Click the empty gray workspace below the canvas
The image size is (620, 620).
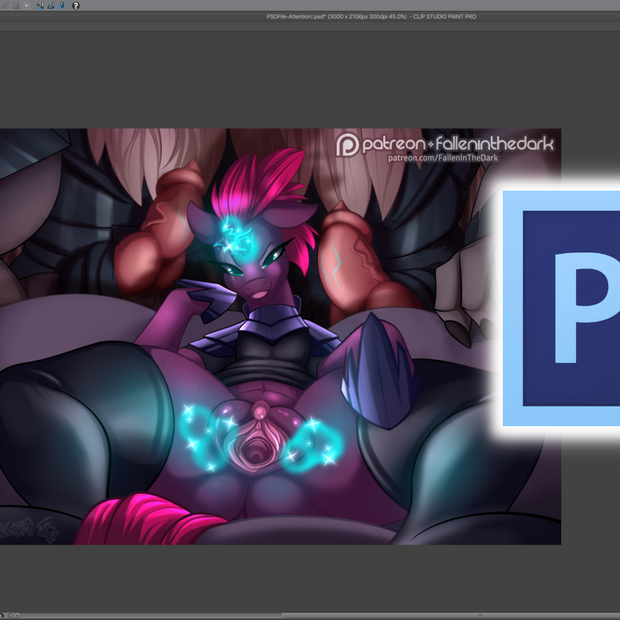(x=300, y=578)
